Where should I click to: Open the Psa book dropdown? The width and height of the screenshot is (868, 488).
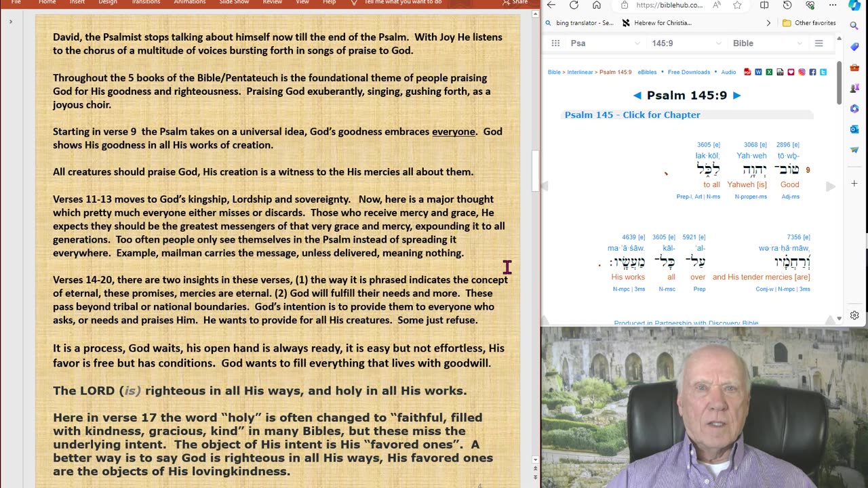point(605,43)
